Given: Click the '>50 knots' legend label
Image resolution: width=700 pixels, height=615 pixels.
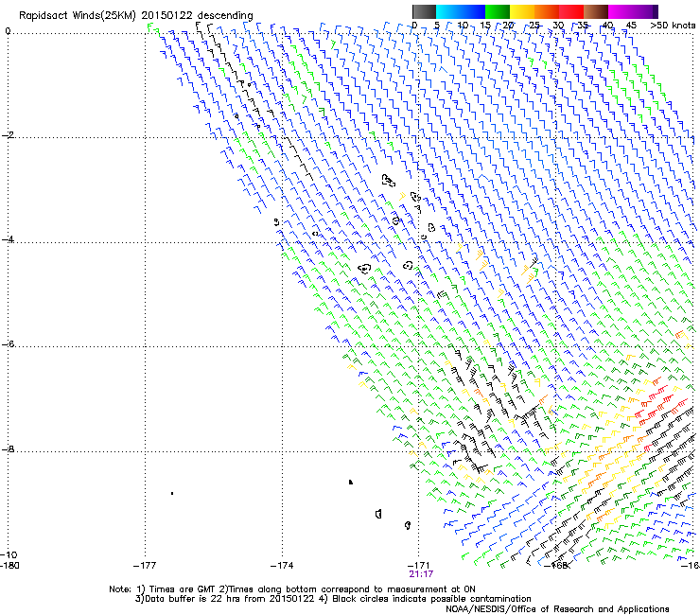Looking at the screenshot, I should (673, 25).
